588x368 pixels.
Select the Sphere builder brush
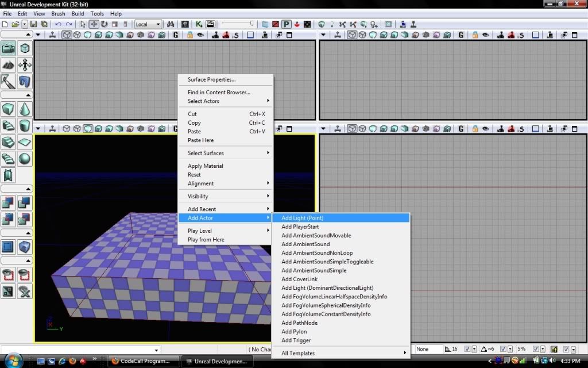[25, 159]
